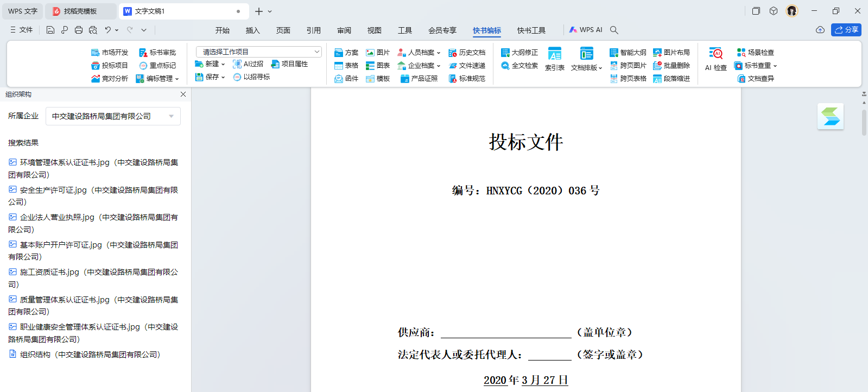Image resolution: width=868 pixels, height=392 pixels.
Task: Expand the 人员档案 dropdown
Action: pyautogui.click(x=419, y=53)
